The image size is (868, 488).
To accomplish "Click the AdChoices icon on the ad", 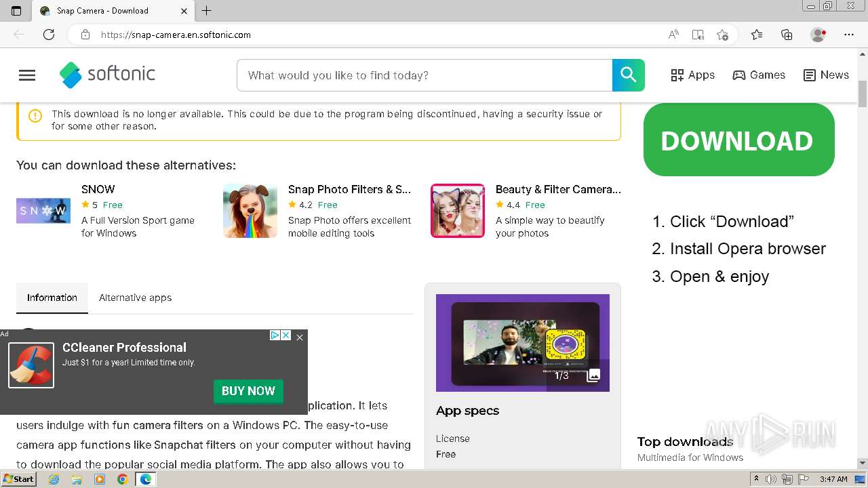I will 275,335.
